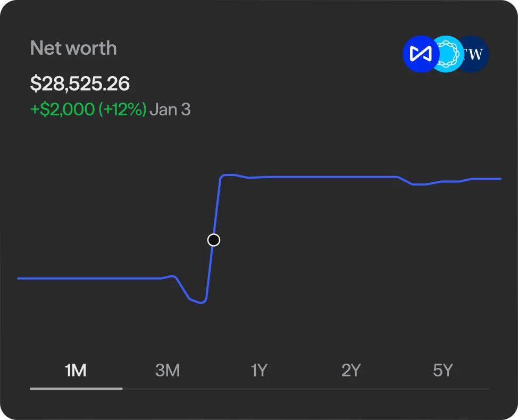Click the small dip near the chart's right side
This screenshot has width=518, height=420.
click(419, 184)
